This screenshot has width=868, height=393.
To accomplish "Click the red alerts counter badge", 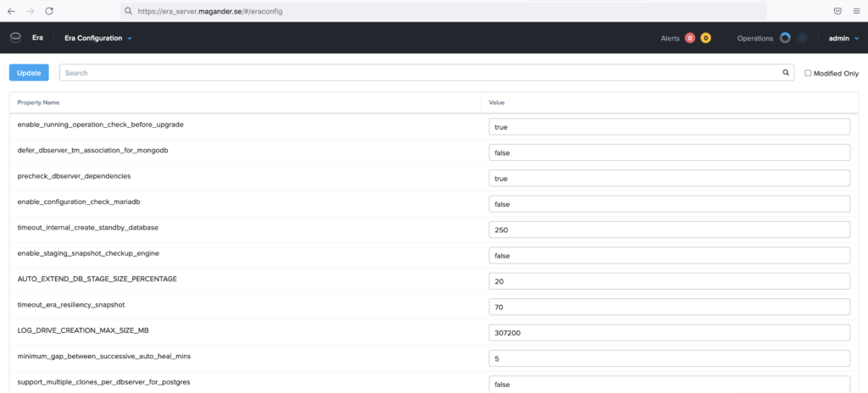I will (690, 38).
